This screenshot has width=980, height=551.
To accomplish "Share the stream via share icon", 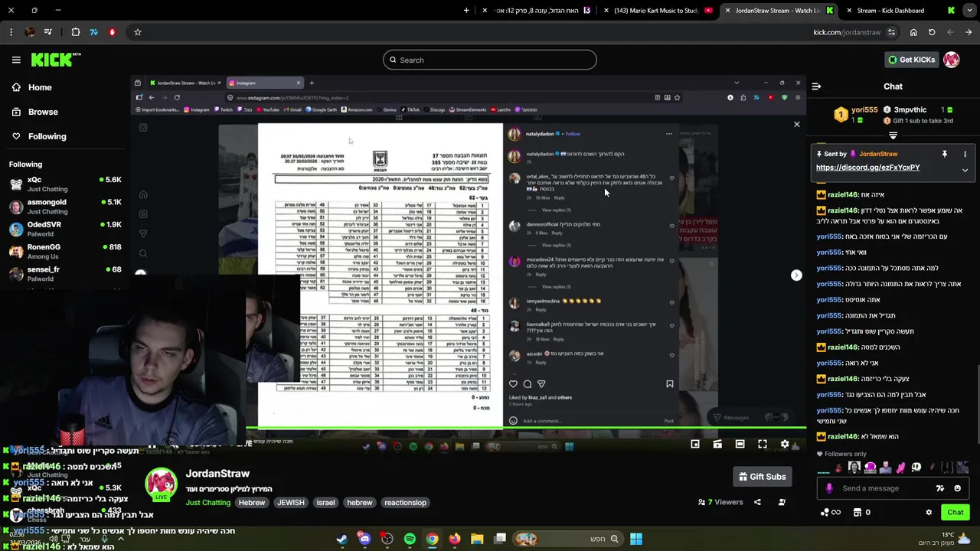I will click(x=757, y=502).
